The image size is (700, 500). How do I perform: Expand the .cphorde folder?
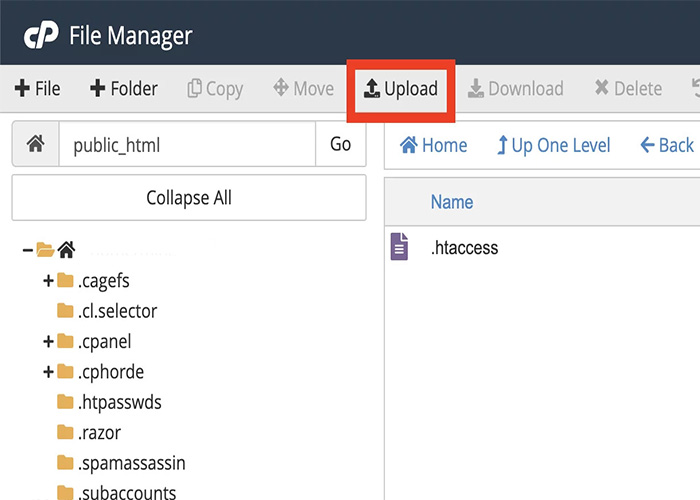(x=48, y=372)
